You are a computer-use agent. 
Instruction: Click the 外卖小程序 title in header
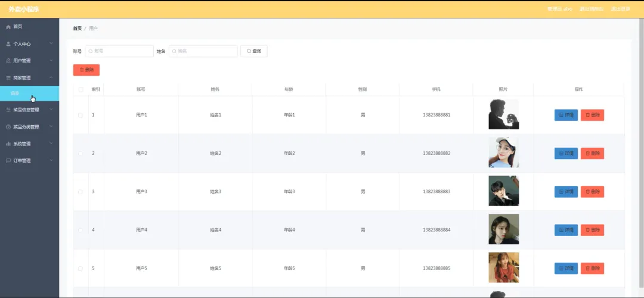coord(24,9)
